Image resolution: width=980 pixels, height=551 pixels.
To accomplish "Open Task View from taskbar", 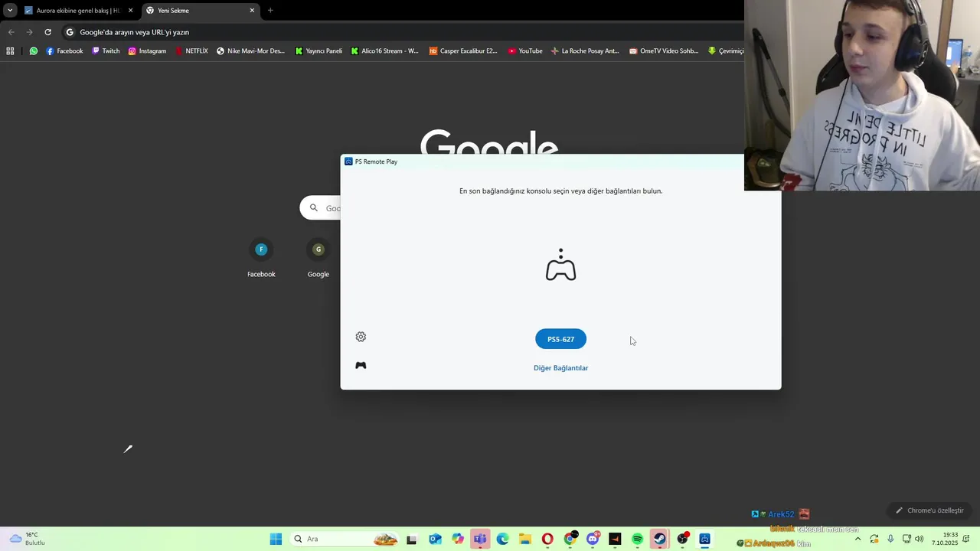I will [411, 539].
